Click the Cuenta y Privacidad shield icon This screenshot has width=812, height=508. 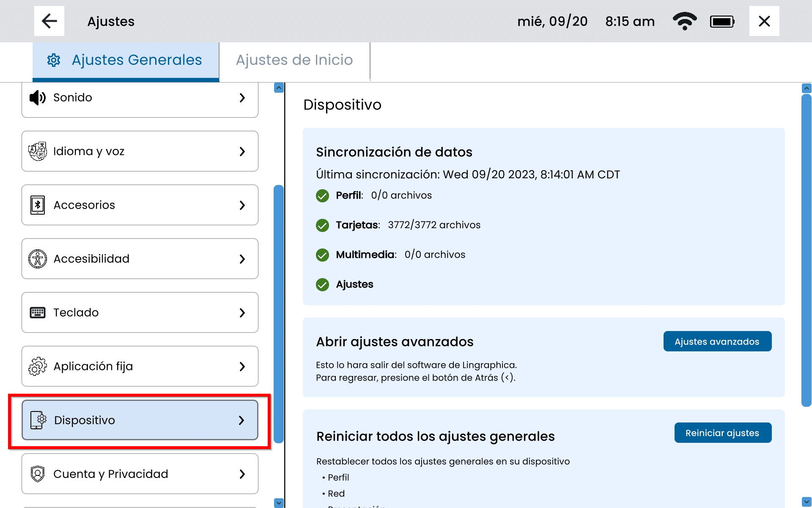[x=37, y=474]
